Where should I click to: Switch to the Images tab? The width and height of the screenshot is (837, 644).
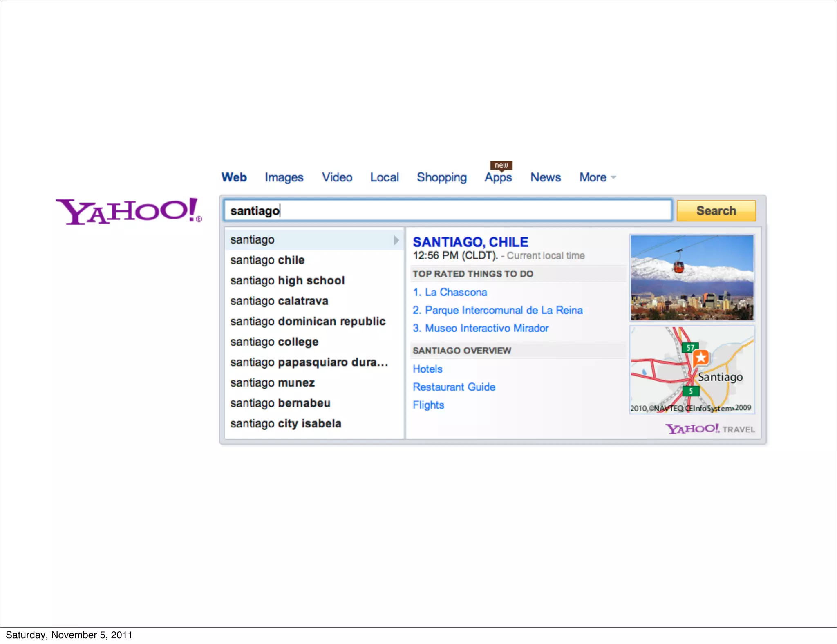coord(284,177)
